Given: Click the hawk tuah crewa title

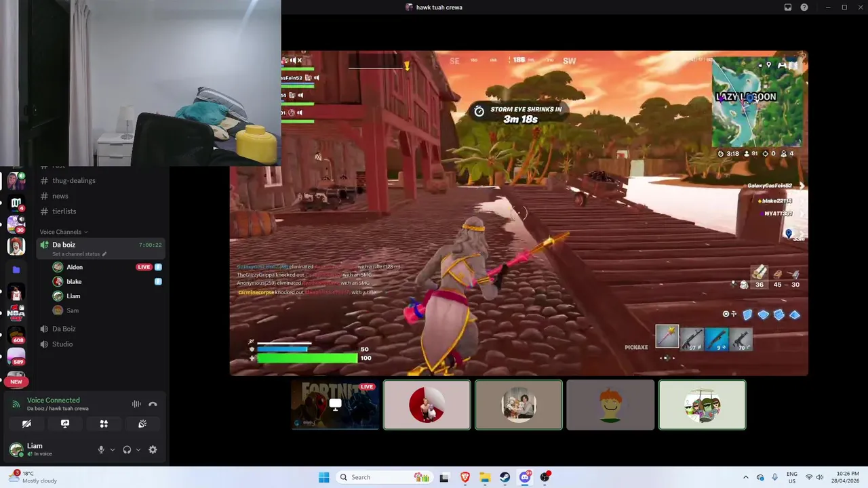Looking at the screenshot, I should [439, 7].
